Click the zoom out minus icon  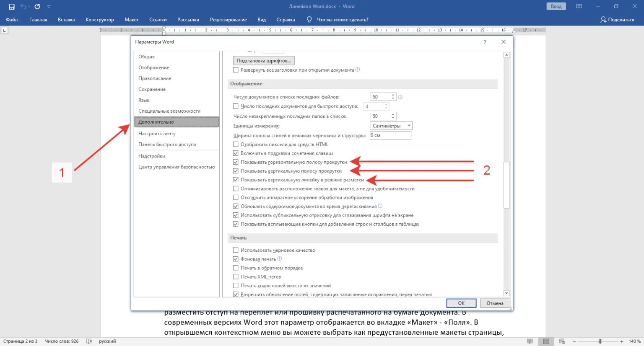pos(574,341)
